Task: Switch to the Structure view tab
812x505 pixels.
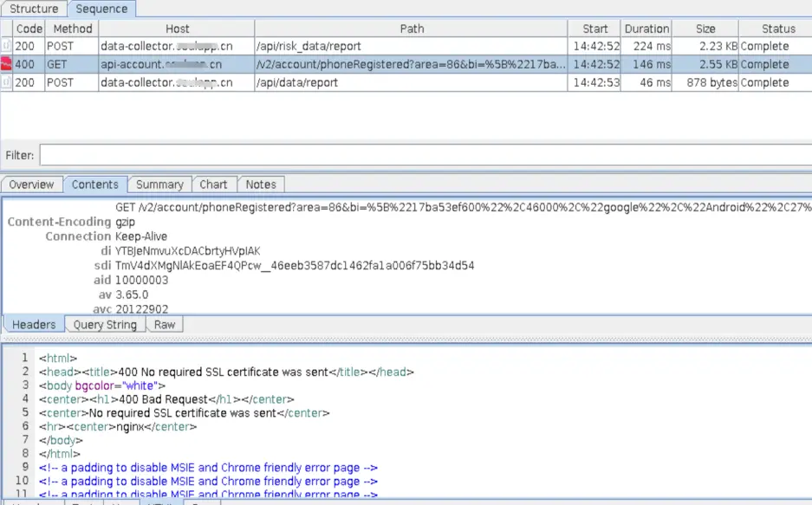Action: tap(34, 9)
